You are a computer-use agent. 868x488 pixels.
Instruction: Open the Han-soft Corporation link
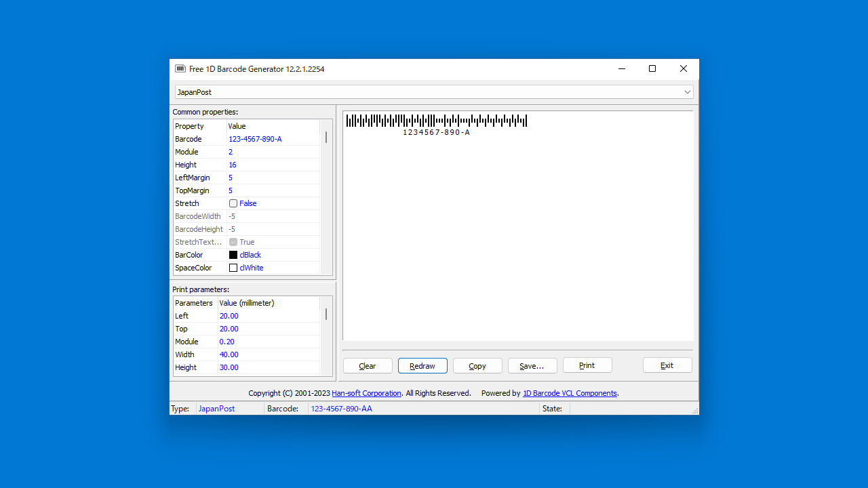tap(367, 393)
